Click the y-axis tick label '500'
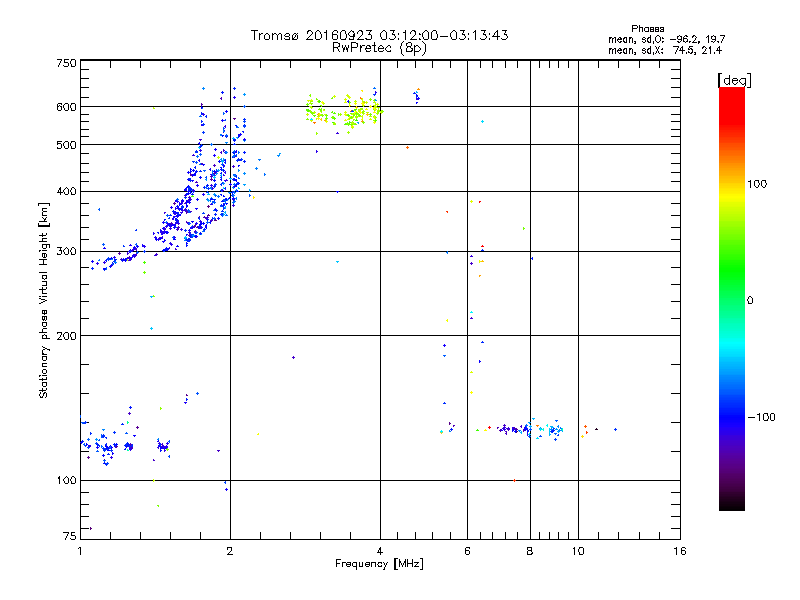800x600 pixels. 66,145
